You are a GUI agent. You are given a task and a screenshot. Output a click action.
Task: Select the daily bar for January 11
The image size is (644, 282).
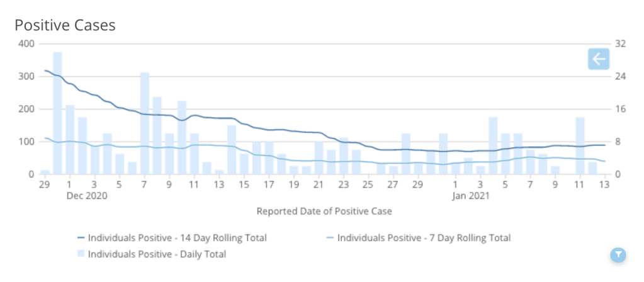tap(580, 146)
